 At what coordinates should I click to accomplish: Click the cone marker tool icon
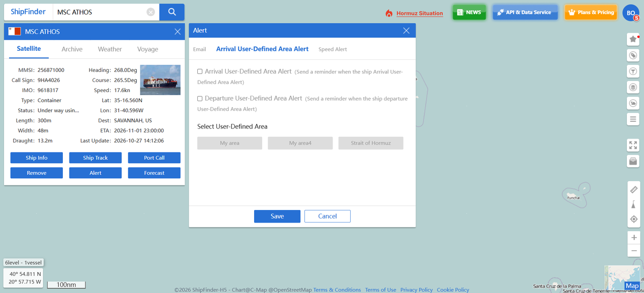633,204
